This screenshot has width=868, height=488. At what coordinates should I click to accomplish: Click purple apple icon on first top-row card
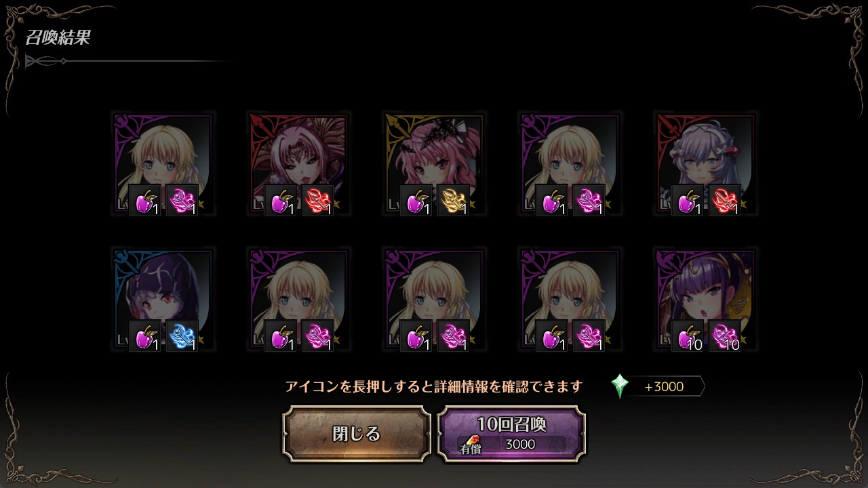[x=145, y=201]
